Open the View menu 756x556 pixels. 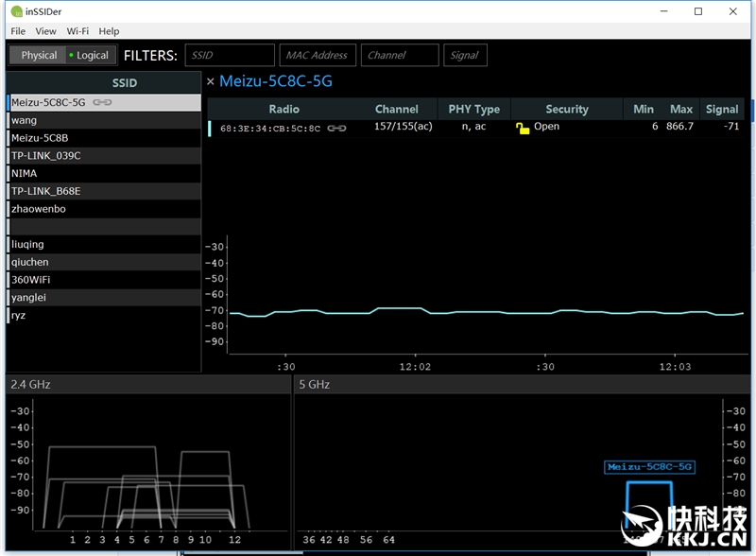45,31
